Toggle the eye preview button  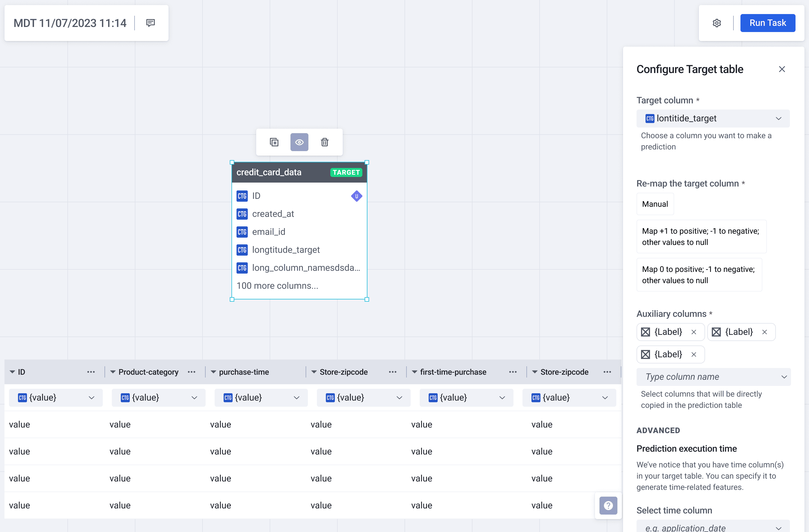click(299, 142)
